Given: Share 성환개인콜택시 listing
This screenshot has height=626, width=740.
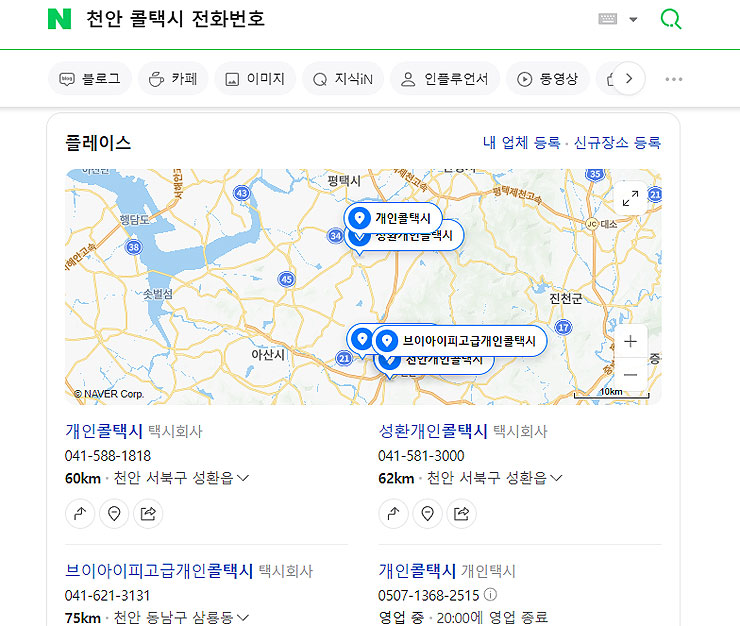Looking at the screenshot, I should click(x=461, y=513).
